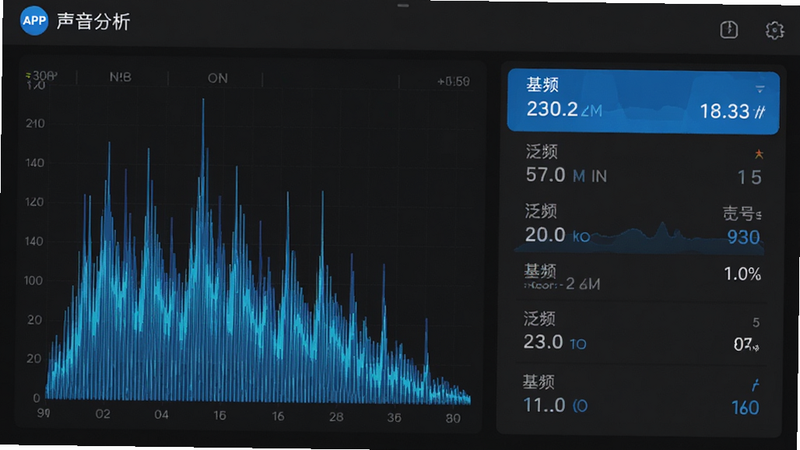800x450 pixels.
Task: Select the 泛频 57.0 M IN row
Action: (x=643, y=165)
